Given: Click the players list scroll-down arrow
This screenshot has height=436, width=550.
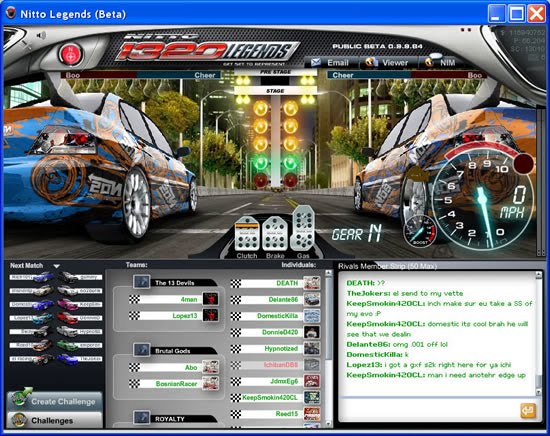Looking at the screenshot, I should pos(328,424).
